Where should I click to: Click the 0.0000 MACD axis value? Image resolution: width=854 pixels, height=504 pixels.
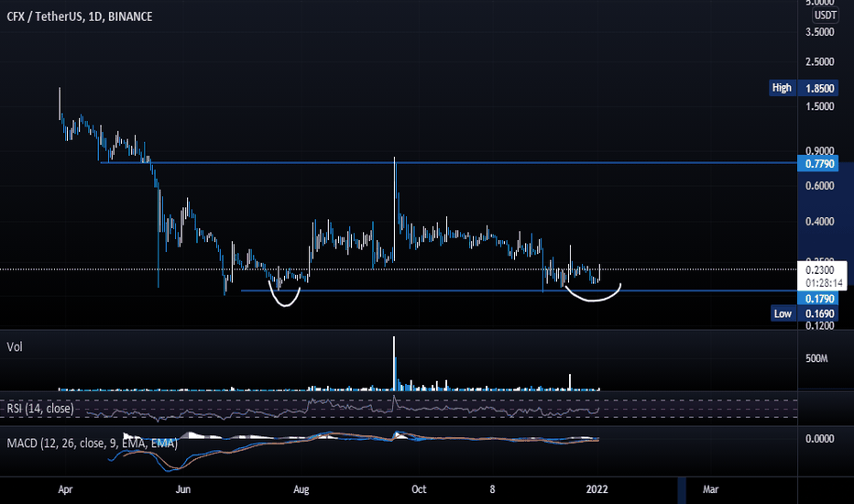point(820,439)
